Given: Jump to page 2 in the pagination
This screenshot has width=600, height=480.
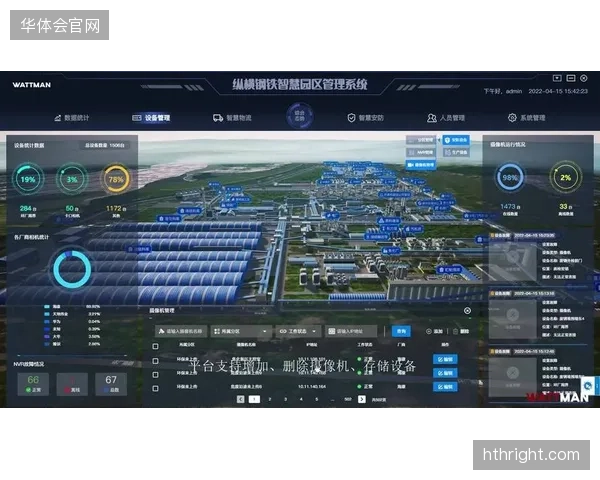Looking at the screenshot, I should coord(270,399).
